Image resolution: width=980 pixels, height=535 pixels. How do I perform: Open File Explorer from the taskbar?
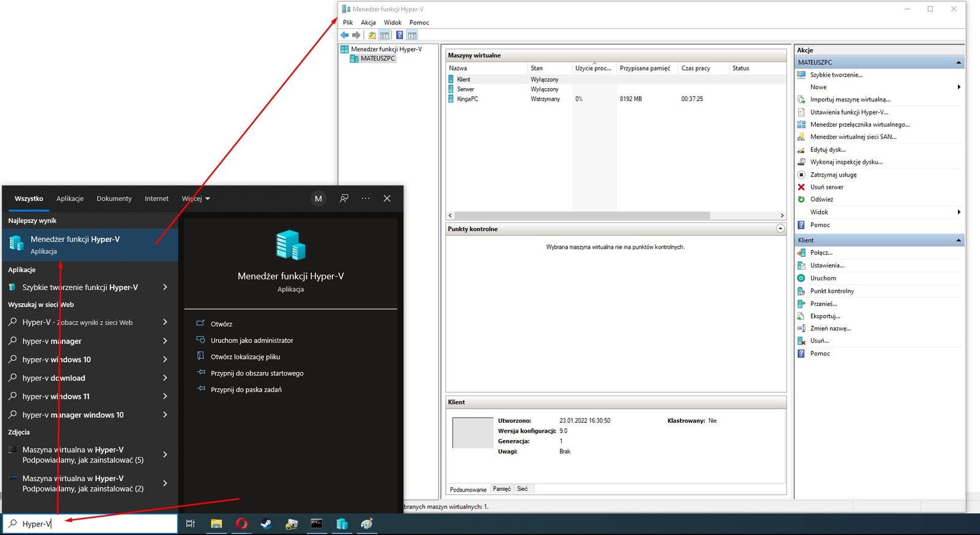coord(216,524)
